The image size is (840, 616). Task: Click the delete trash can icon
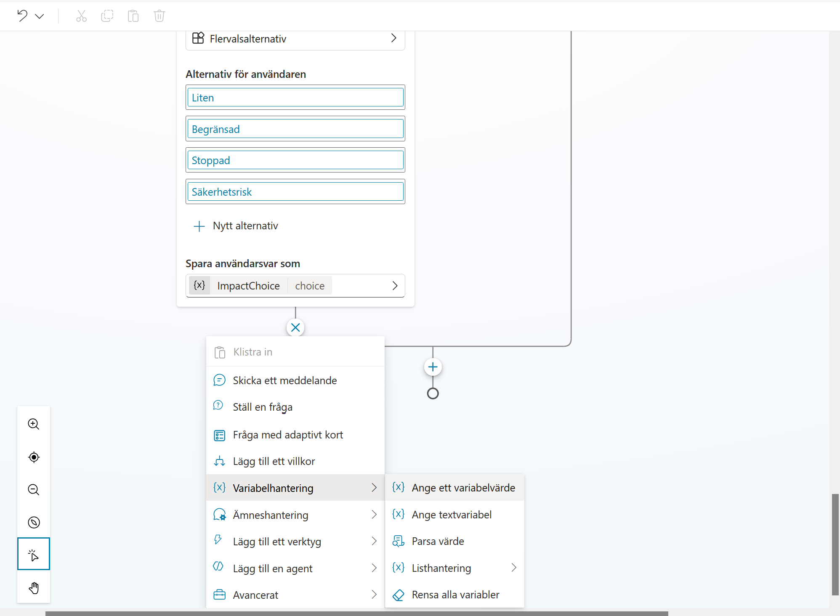[x=159, y=16]
